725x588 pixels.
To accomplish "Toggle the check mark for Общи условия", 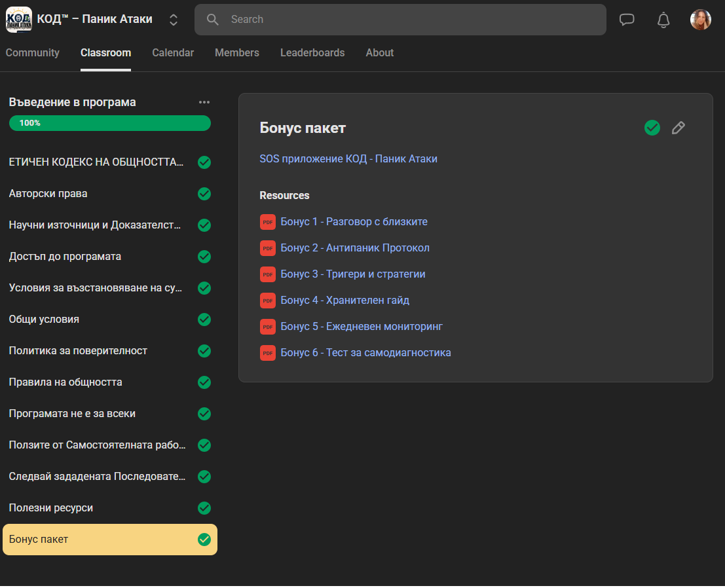I will (x=204, y=320).
